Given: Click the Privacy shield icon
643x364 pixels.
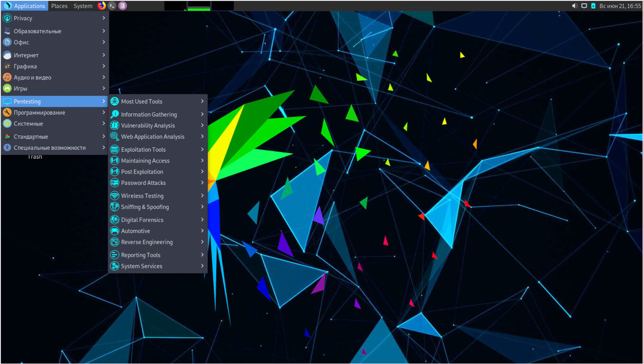Looking at the screenshot, I should coord(7,18).
